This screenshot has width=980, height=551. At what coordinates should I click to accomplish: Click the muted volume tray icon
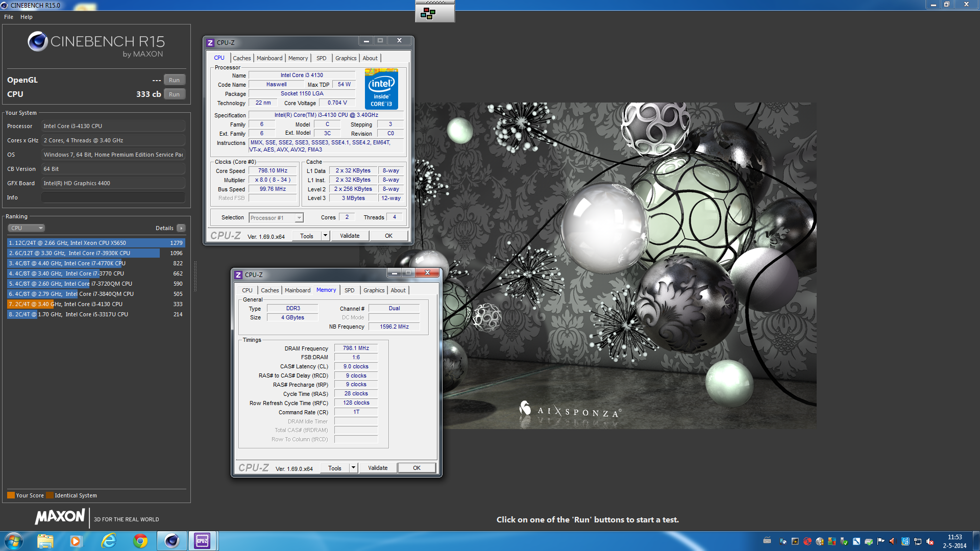click(x=929, y=541)
